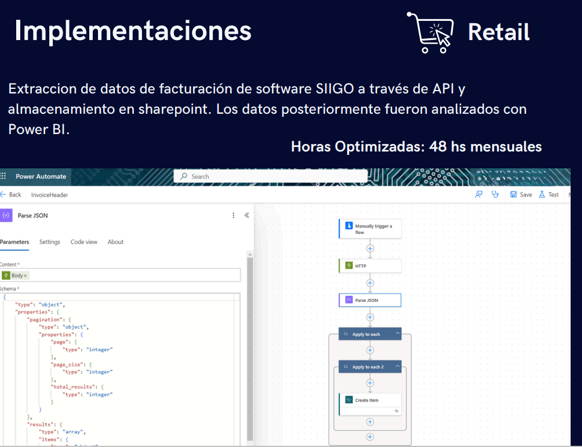Click the purple Parse JSON panel header icon

(6, 215)
